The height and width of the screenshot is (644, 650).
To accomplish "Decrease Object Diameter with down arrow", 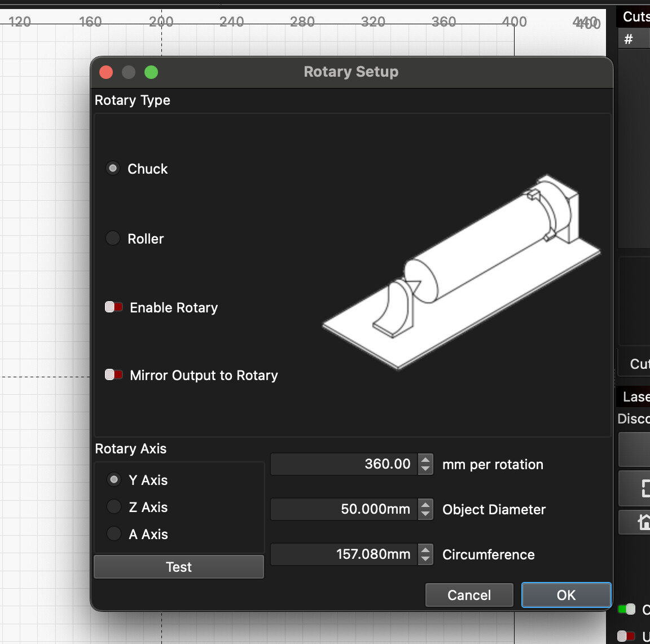I will 426,514.
